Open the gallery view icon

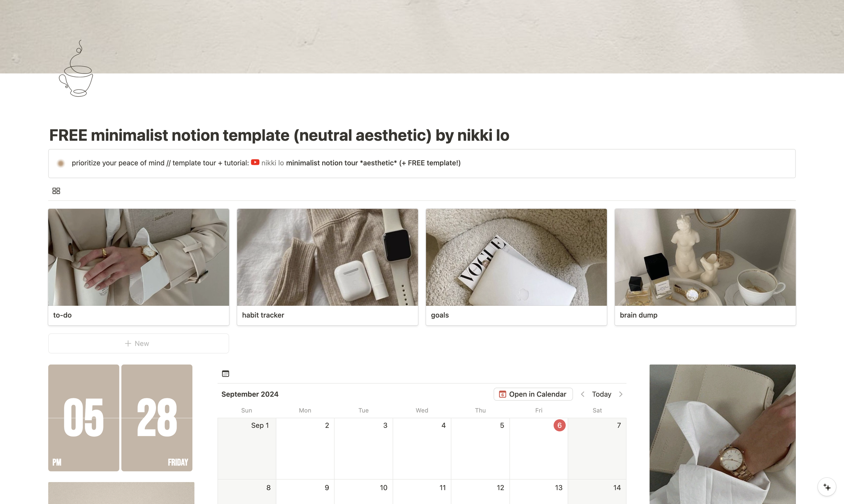[56, 191]
